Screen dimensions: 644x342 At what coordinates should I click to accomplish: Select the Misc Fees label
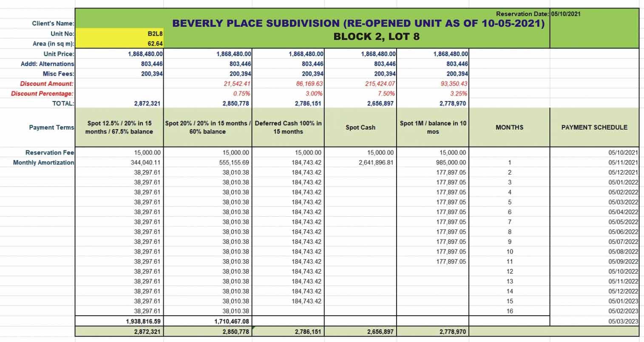[x=58, y=74]
